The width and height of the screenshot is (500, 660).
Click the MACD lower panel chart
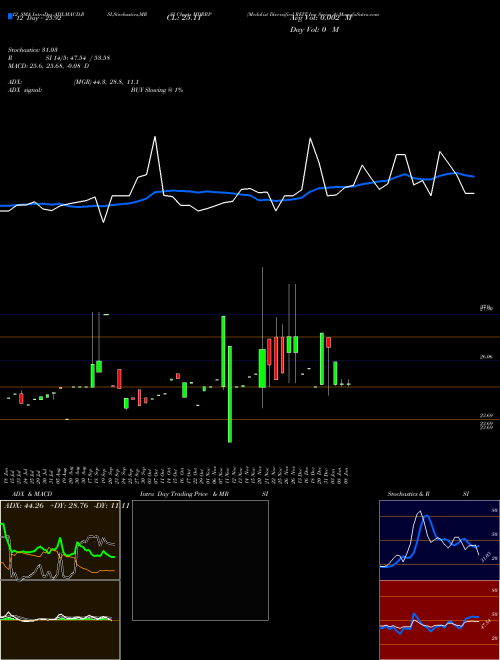point(60,620)
